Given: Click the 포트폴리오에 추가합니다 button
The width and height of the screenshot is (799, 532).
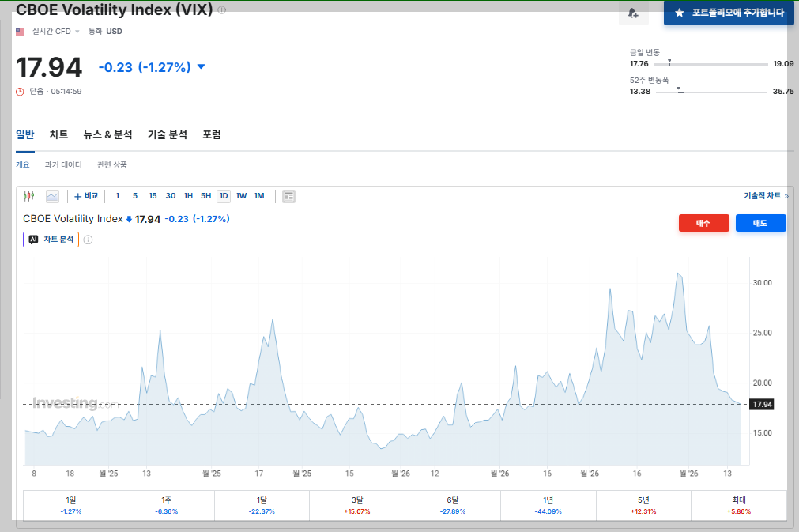Looking at the screenshot, I should point(729,13).
